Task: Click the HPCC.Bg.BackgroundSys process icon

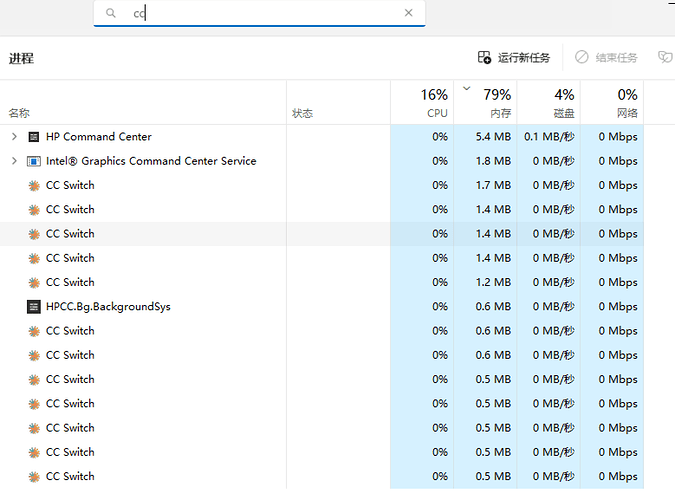Action: click(34, 307)
